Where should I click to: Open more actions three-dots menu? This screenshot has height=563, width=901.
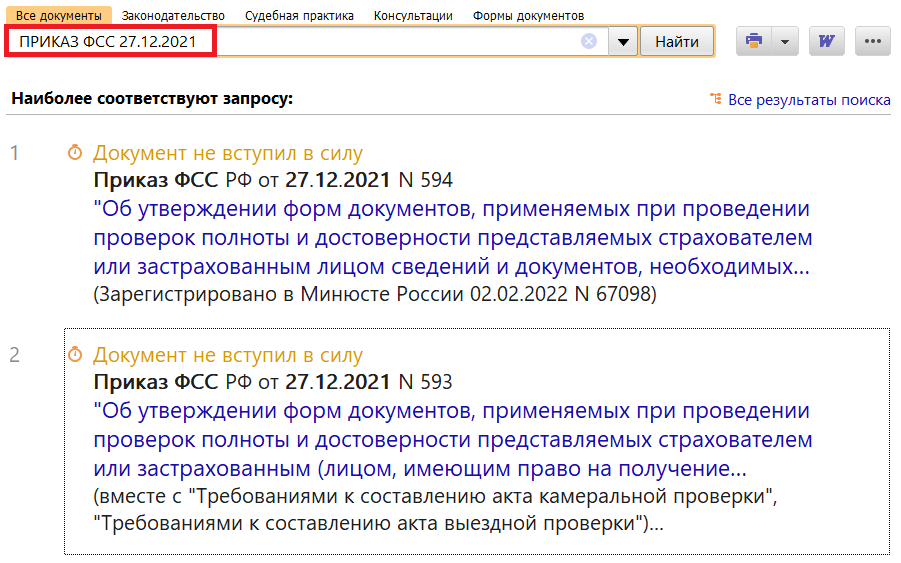click(872, 41)
